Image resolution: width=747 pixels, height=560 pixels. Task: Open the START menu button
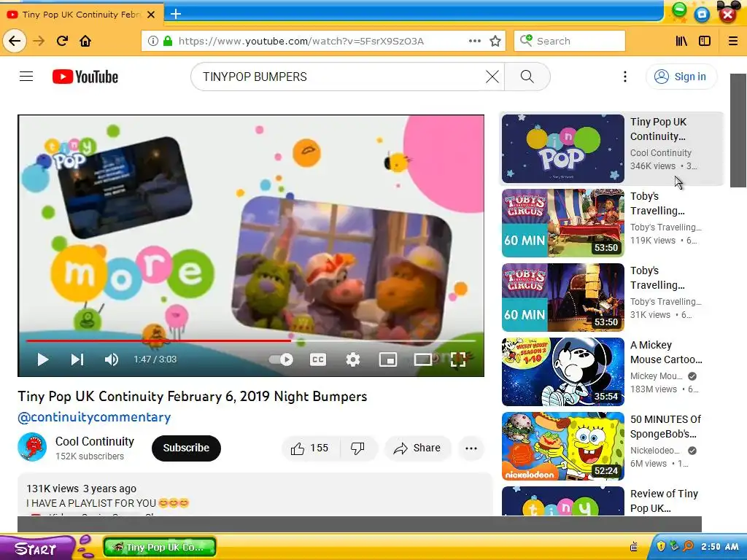(x=36, y=548)
